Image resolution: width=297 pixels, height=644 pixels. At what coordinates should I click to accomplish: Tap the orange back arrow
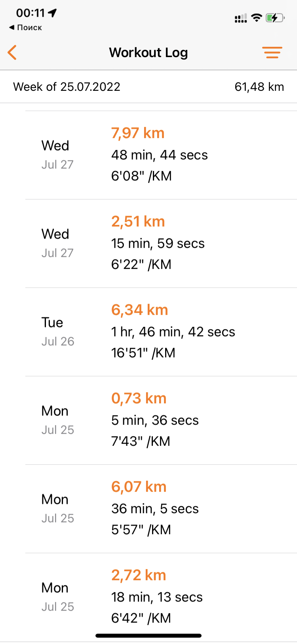(x=12, y=52)
